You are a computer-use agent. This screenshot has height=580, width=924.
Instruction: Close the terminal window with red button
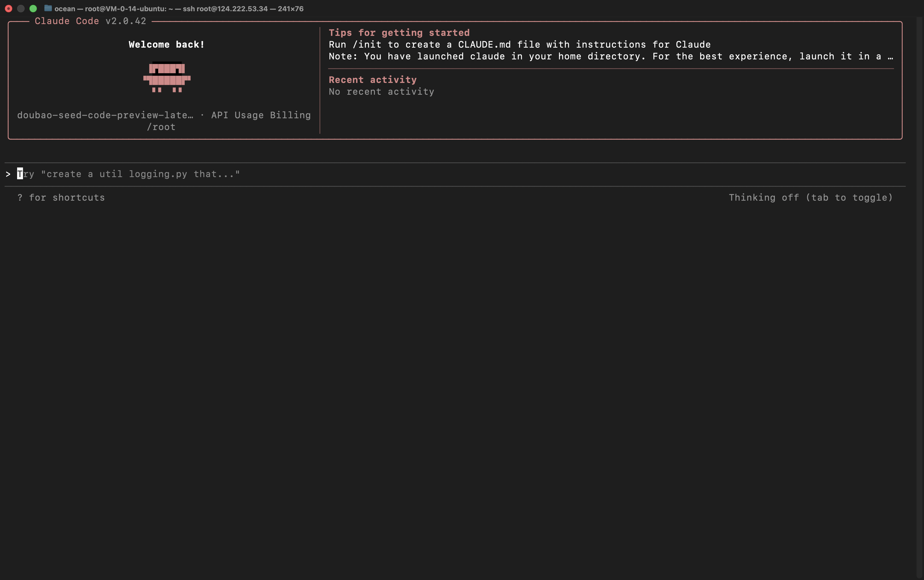(x=9, y=9)
